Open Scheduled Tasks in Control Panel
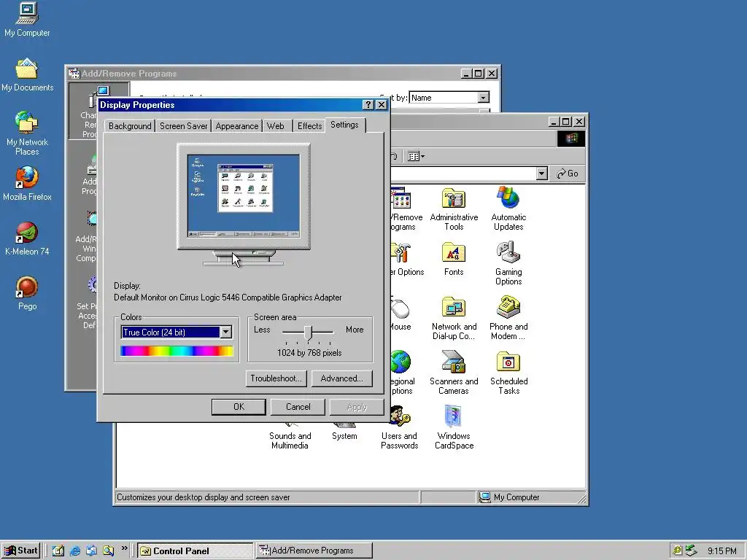The width and height of the screenshot is (747, 560). point(508,373)
